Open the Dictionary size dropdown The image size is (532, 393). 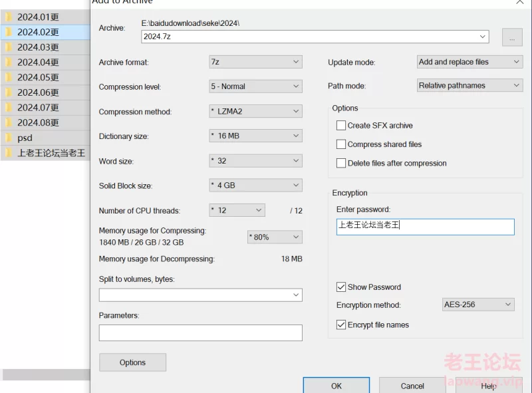pyautogui.click(x=255, y=136)
